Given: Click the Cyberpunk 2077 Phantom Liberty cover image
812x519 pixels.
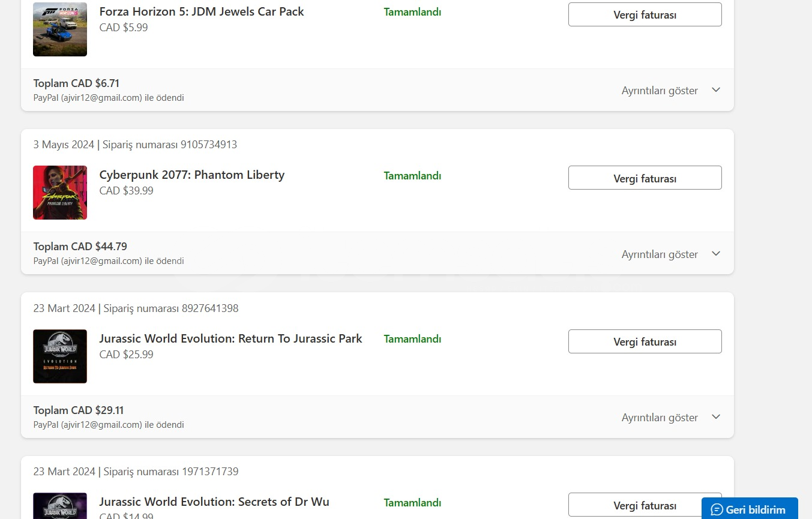Looking at the screenshot, I should pyautogui.click(x=60, y=193).
